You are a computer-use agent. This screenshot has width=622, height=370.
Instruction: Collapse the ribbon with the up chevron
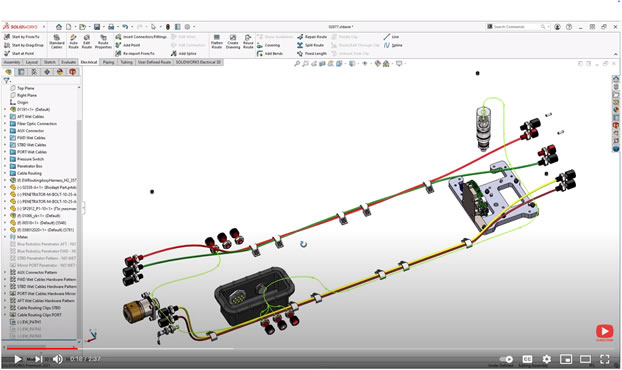[616, 54]
